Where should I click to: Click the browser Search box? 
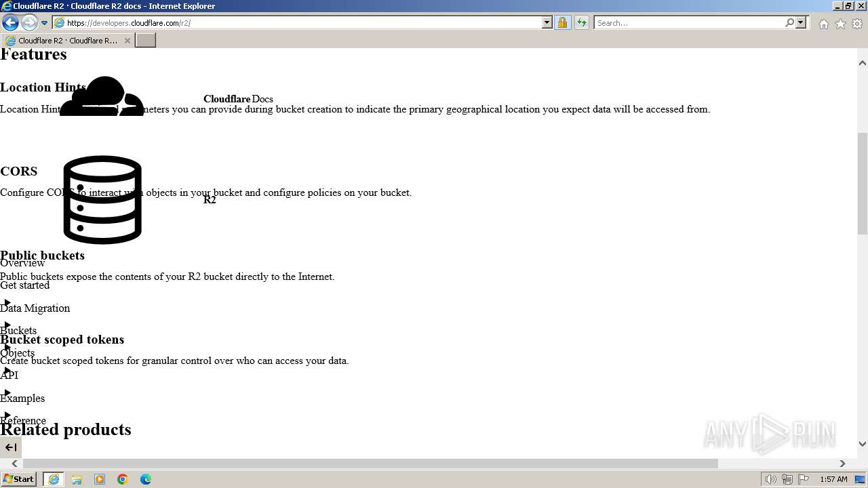pyautogui.click(x=688, y=22)
